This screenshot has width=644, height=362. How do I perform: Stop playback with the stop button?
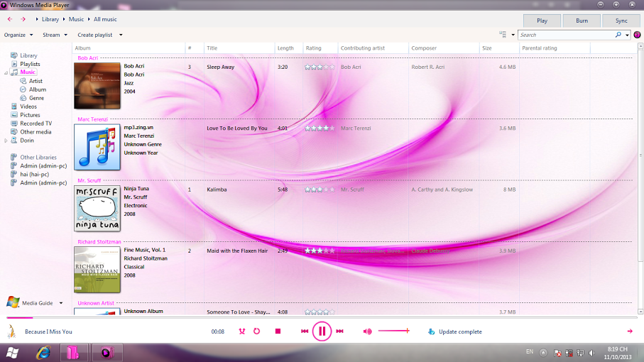(x=278, y=331)
